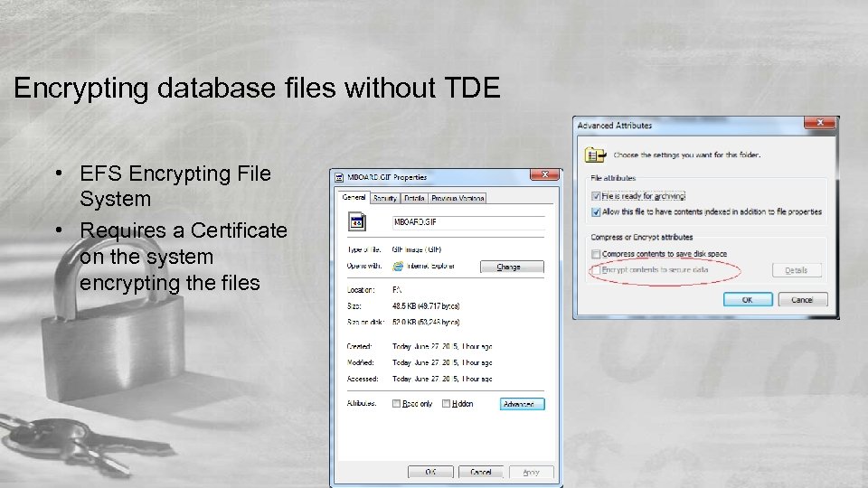868x488 pixels.
Task: Click the Modified date value
Action: click(x=442, y=362)
